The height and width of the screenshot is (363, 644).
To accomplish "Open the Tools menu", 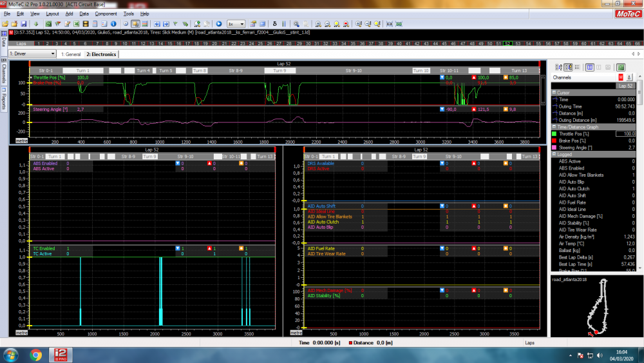I will 129,14.
